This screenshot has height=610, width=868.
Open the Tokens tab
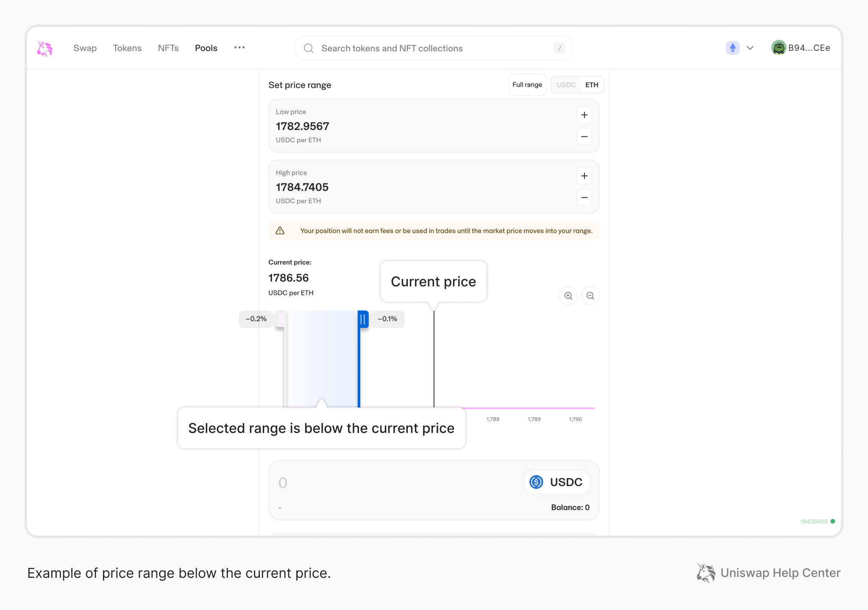(127, 48)
